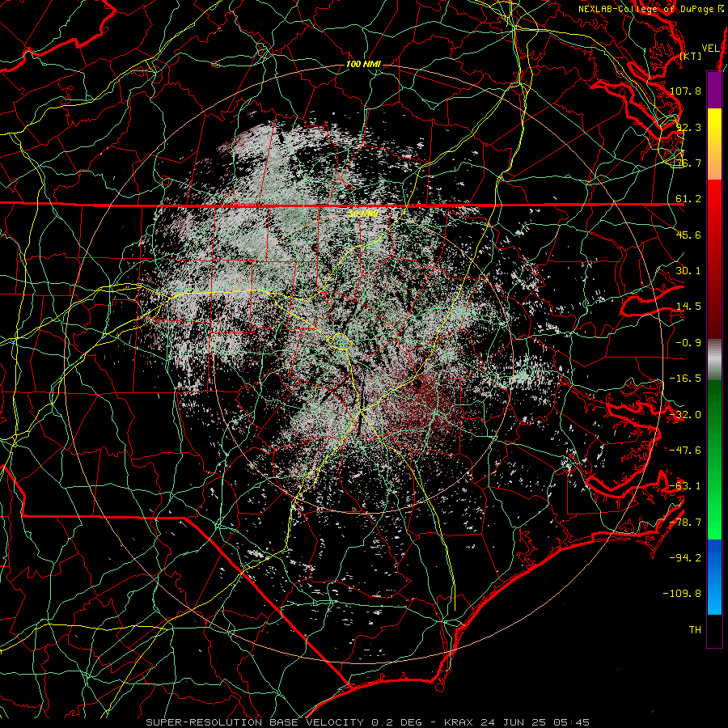Pick the black TH segment of the color bar

pos(714,631)
